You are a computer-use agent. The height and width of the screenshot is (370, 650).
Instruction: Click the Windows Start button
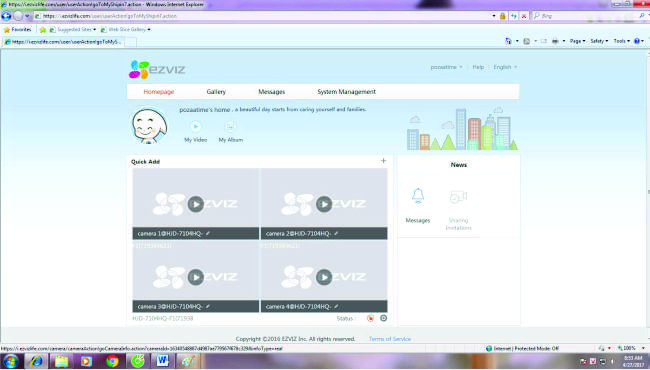[10, 361]
